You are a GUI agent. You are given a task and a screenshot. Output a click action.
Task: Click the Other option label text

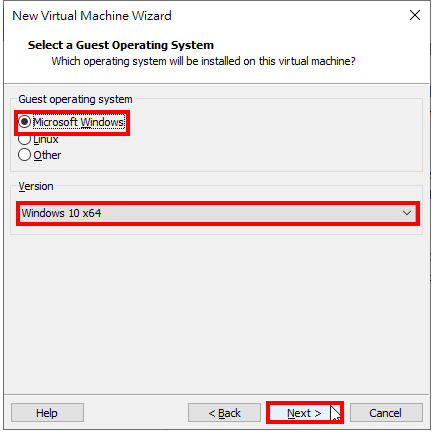pos(47,155)
